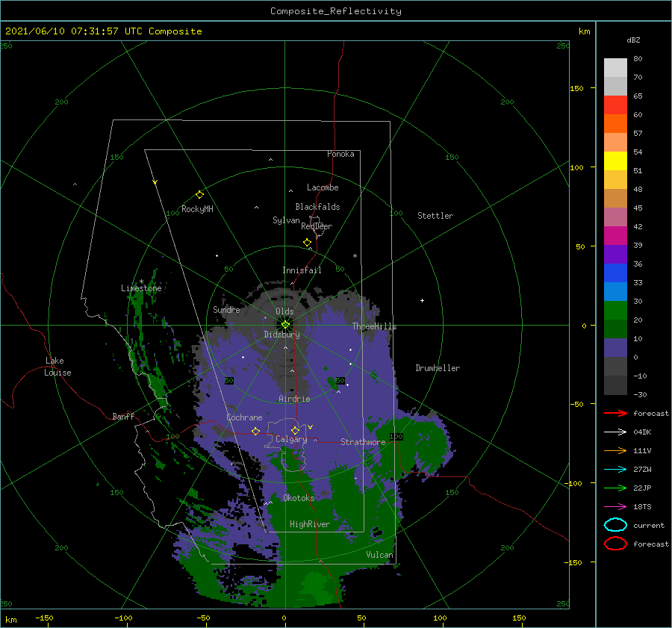Click the Olds label

click(284, 311)
